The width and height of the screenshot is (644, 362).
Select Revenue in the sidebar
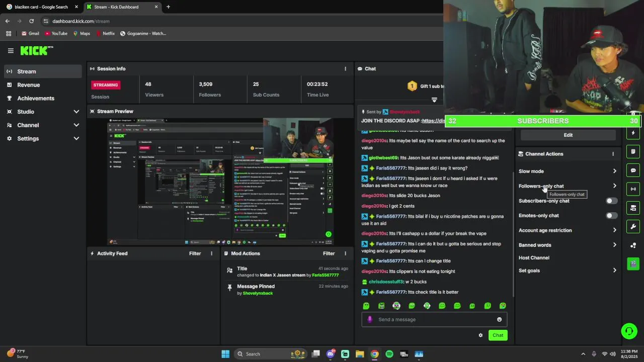43,85
